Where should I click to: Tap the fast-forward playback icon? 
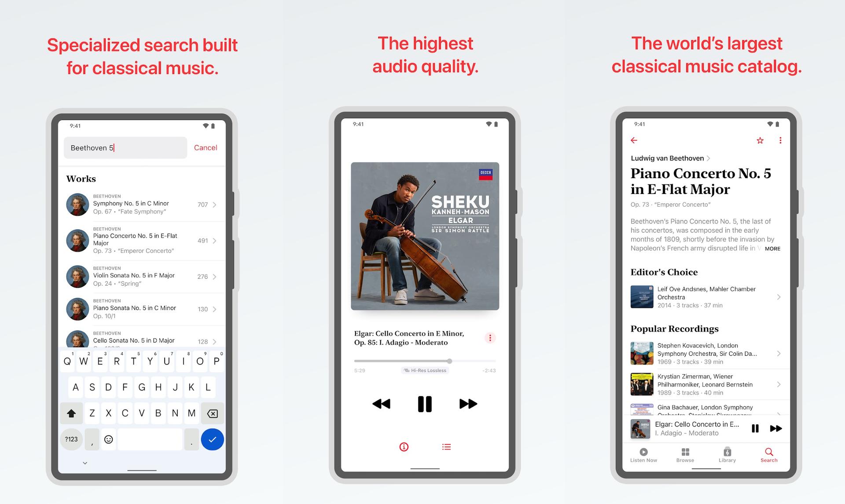click(468, 402)
